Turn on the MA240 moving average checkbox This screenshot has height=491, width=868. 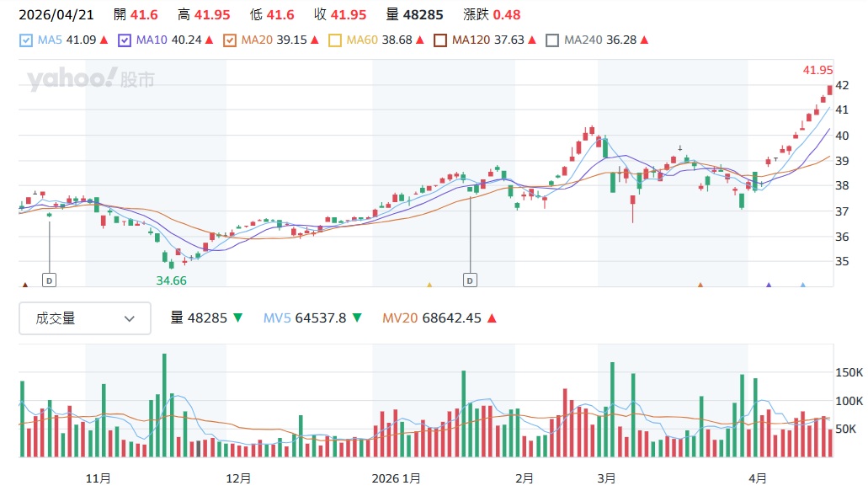pos(552,40)
